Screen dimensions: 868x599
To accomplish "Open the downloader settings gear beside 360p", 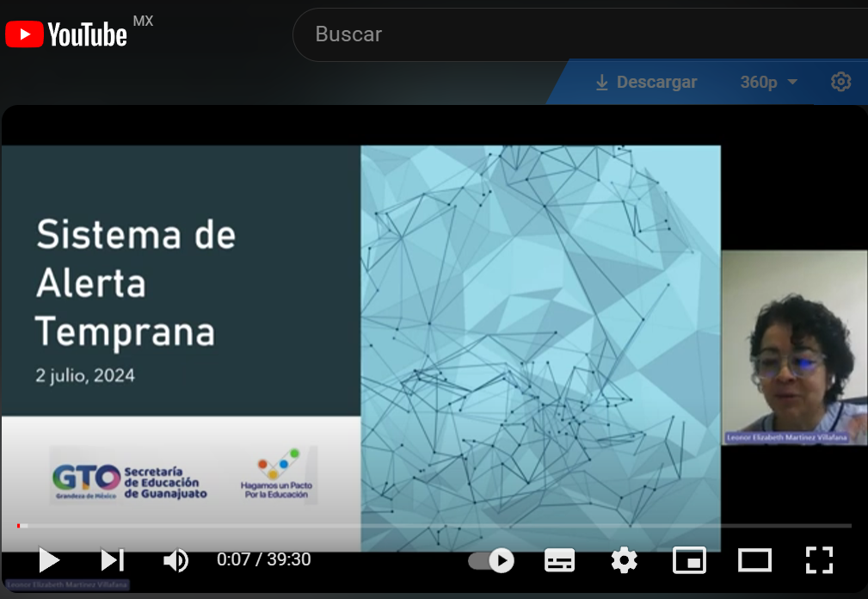I will pos(840,82).
